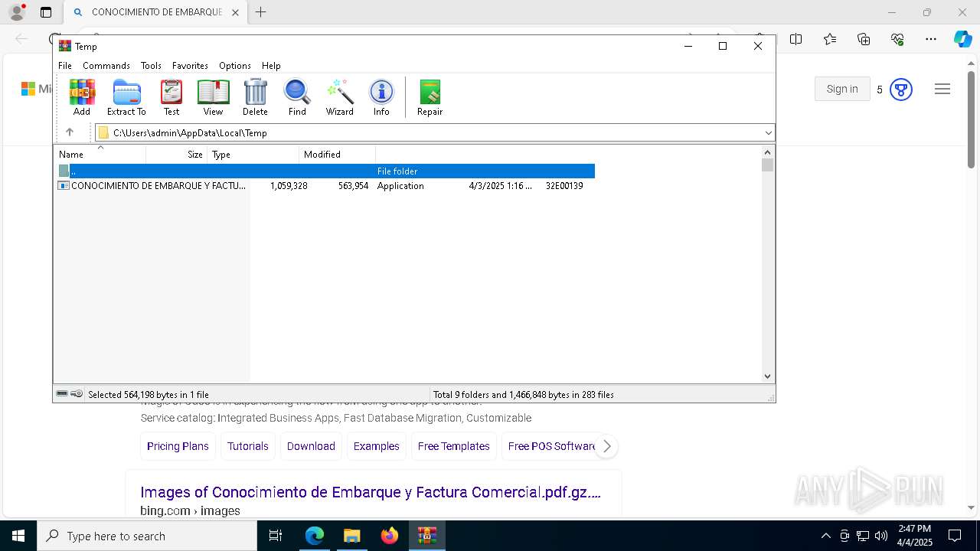980x551 pixels.
Task: Click the 32E00139 CRC value
Action: (564, 186)
